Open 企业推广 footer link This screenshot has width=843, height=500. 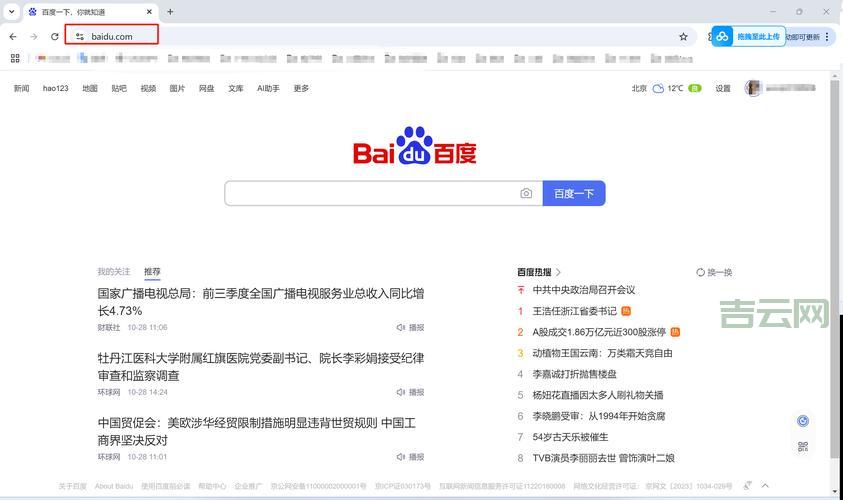[x=248, y=486]
